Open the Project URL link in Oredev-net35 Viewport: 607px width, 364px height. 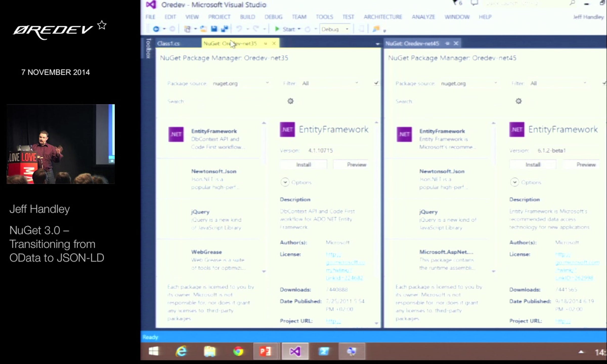(x=333, y=321)
